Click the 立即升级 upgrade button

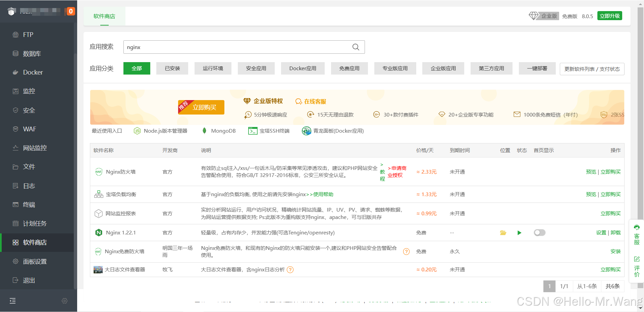click(609, 16)
